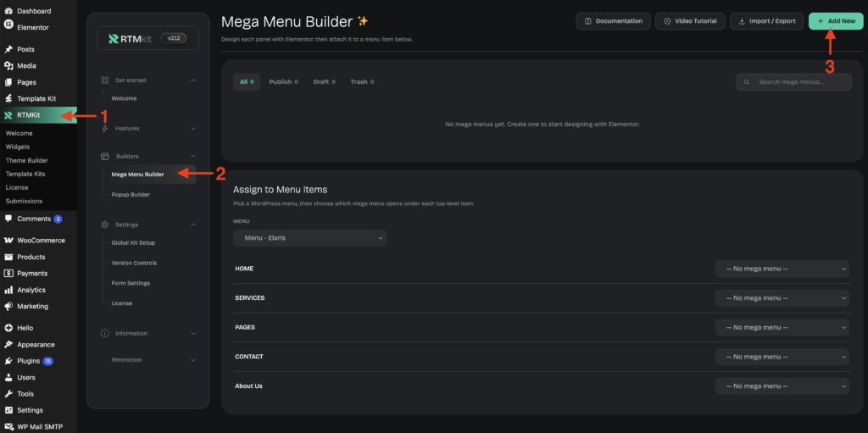The image size is (868, 433).
Task: Open Form Settings in RTMKit panel
Action: coord(131,283)
